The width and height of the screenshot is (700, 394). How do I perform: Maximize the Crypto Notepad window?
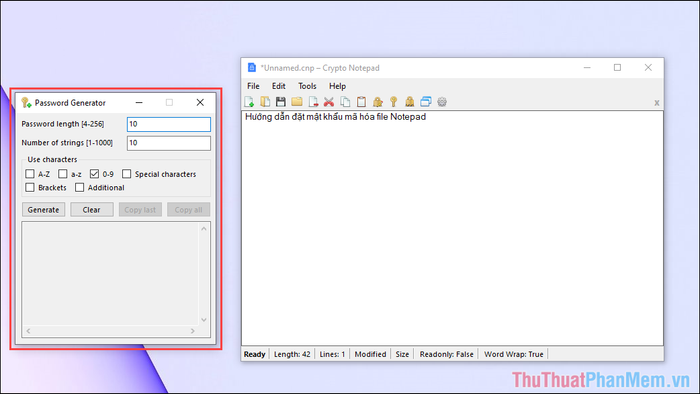(x=617, y=68)
